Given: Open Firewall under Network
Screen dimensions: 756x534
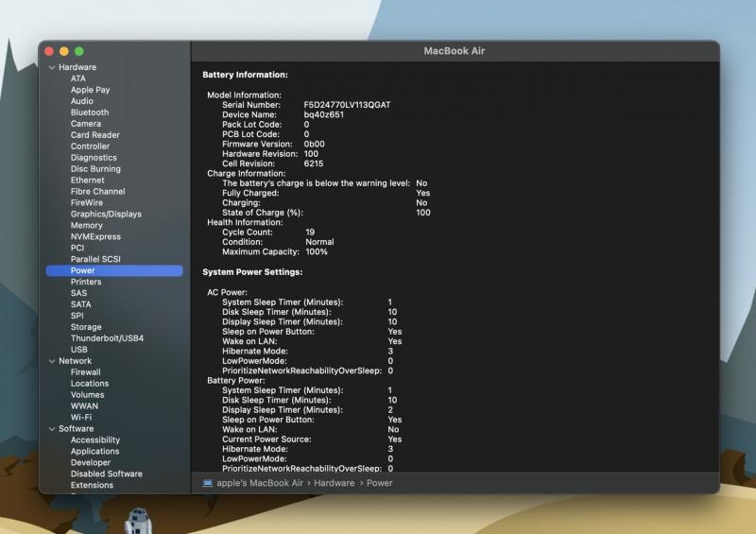Looking at the screenshot, I should point(85,372).
